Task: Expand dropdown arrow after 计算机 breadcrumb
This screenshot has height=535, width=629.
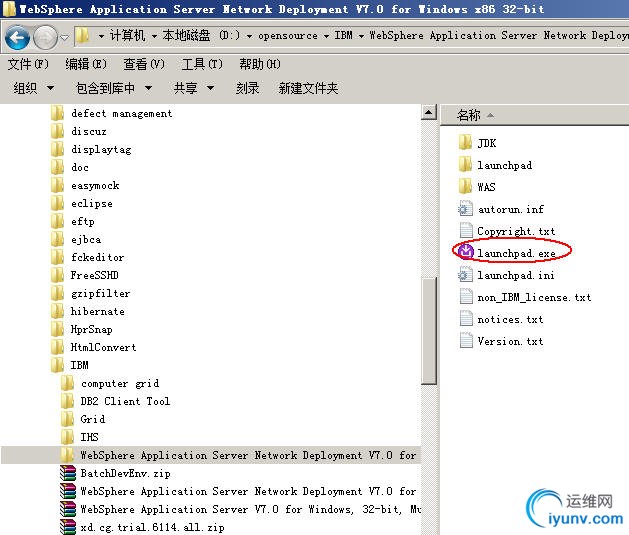Action: pos(154,36)
